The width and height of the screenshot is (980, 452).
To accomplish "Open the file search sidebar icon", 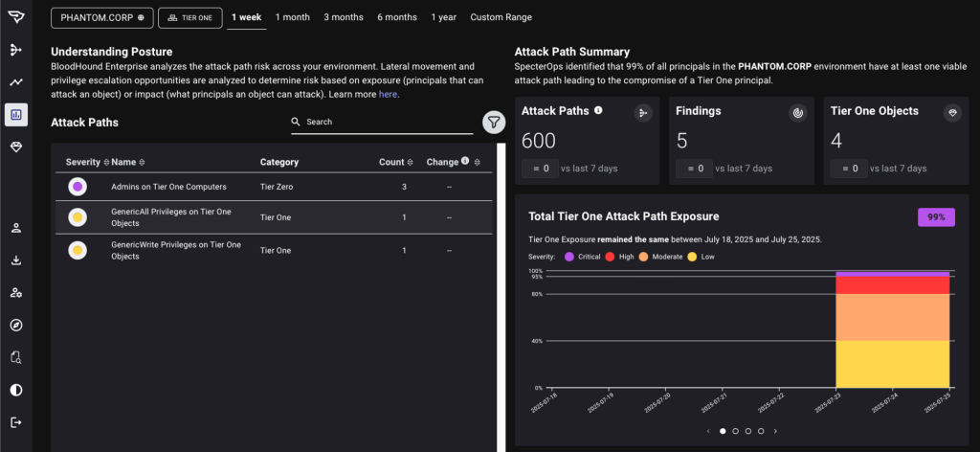I will (x=16, y=357).
